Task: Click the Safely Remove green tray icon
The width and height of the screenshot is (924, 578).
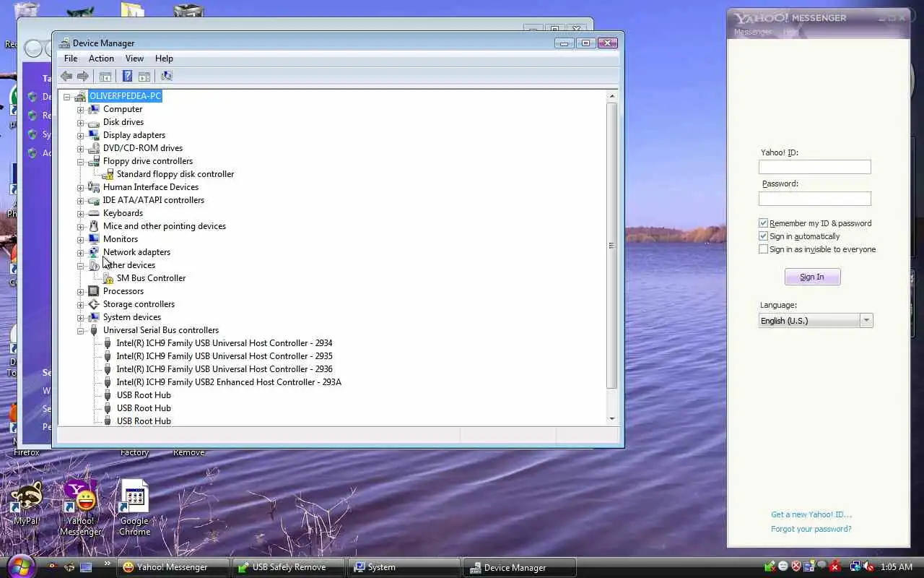Action: pos(770,567)
